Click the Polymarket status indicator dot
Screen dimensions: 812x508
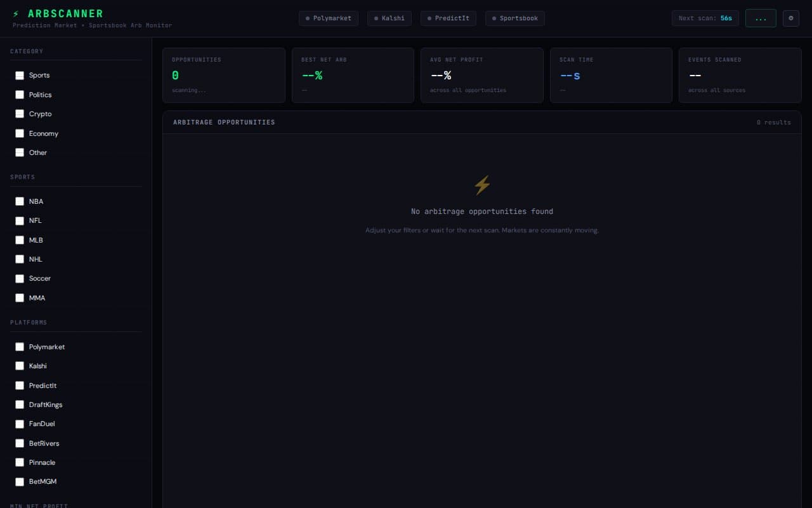(x=306, y=18)
